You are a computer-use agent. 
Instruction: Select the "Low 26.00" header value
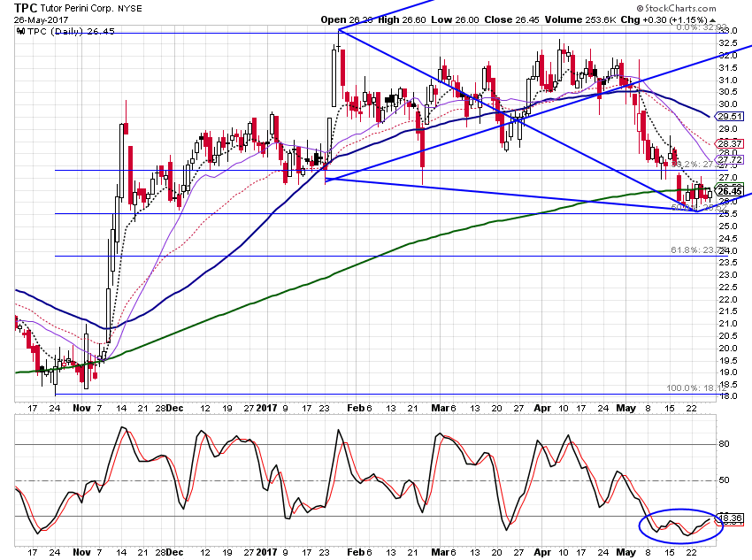point(455,20)
